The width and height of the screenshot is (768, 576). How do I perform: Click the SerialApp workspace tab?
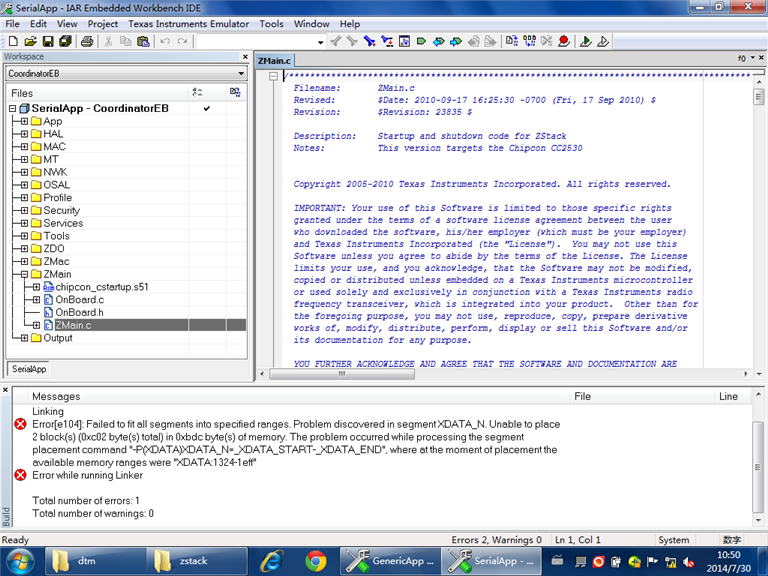[x=29, y=369]
